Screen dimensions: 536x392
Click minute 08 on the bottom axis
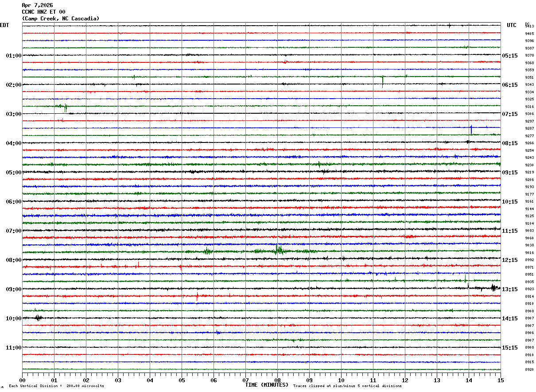click(x=277, y=380)
